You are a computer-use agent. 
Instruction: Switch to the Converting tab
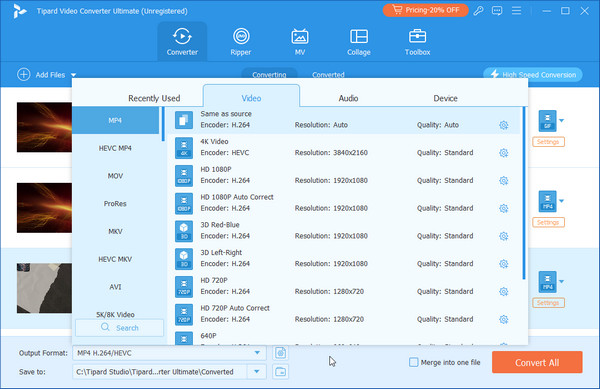coord(269,74)
